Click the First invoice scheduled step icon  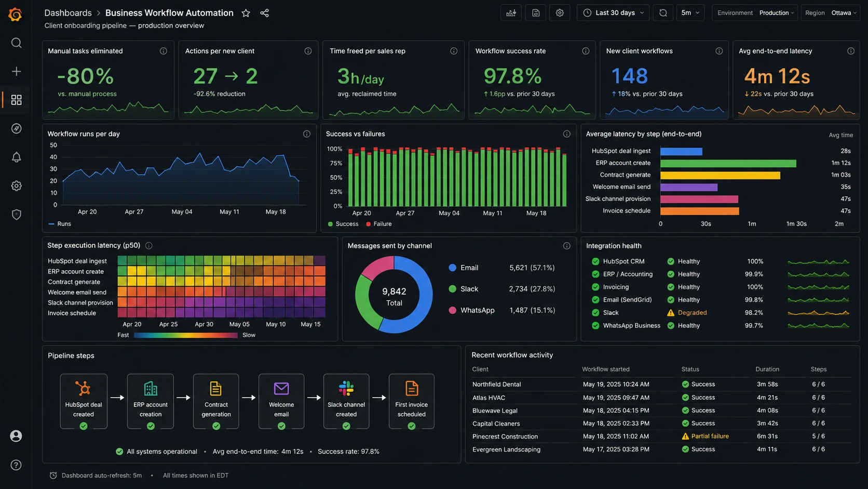(412, 388)
